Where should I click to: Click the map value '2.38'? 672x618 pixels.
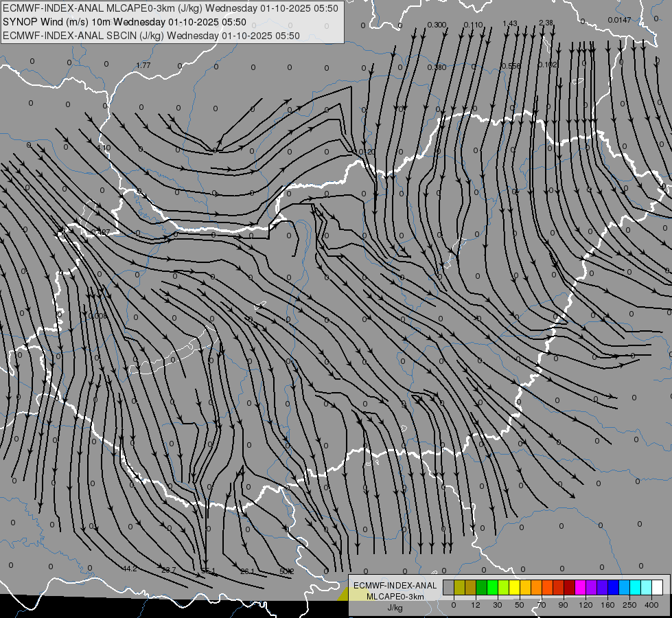[x=546, y=22]
